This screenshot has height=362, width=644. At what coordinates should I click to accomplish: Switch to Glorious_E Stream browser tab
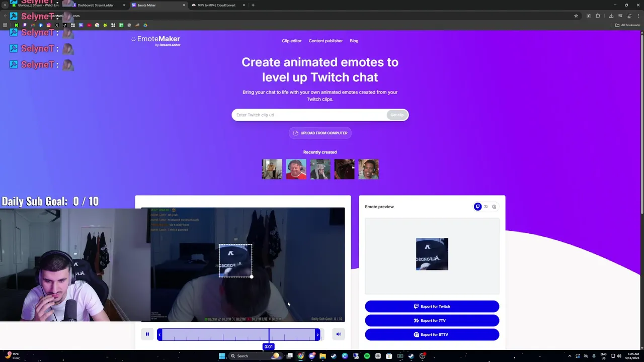[38, 5]
